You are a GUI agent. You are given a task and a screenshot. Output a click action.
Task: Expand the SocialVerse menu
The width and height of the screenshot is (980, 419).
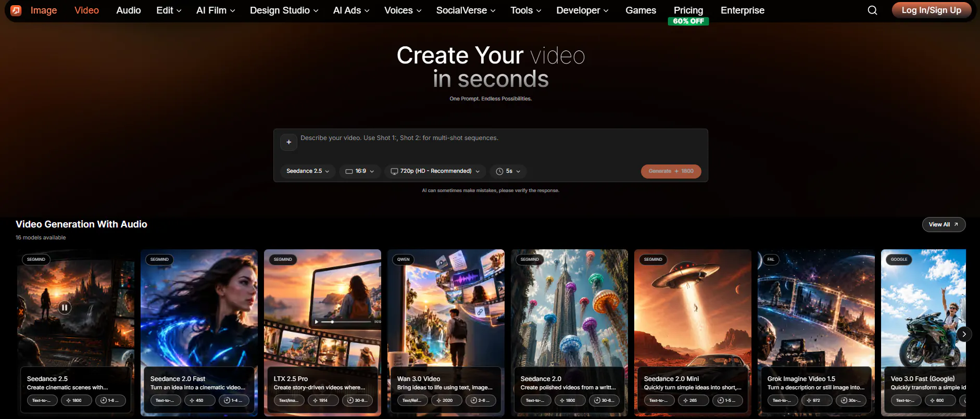point(466,10)
